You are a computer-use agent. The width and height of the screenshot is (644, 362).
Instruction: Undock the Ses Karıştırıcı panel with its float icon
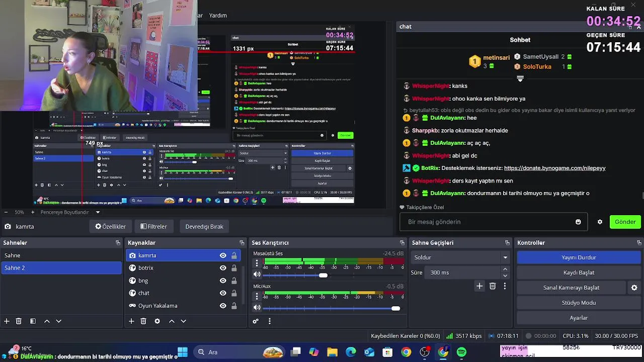coord(402,243)
